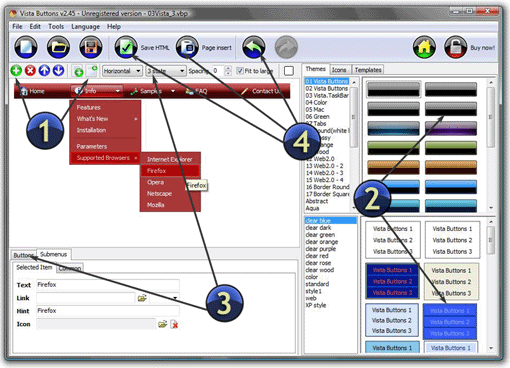Viewport: 510px width, 368px height.
Task: Switch to the Templates tab
Action: pos(368,70)
